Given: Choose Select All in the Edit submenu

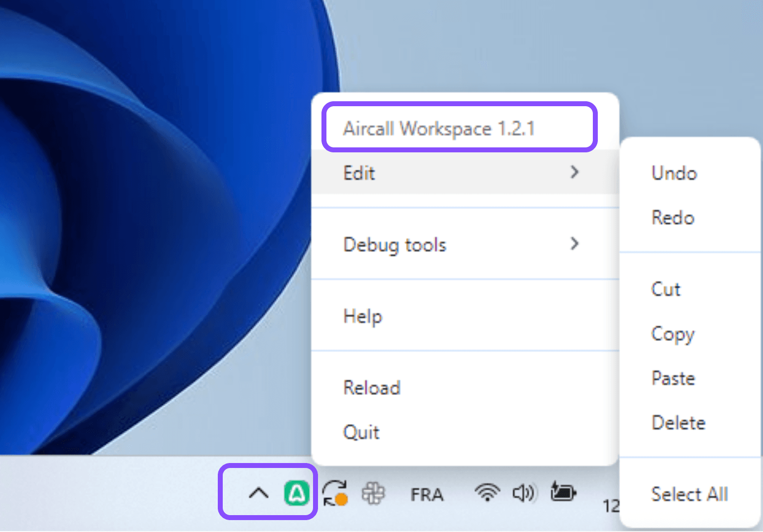Looking at the screenshot, I should pos(689,494).
